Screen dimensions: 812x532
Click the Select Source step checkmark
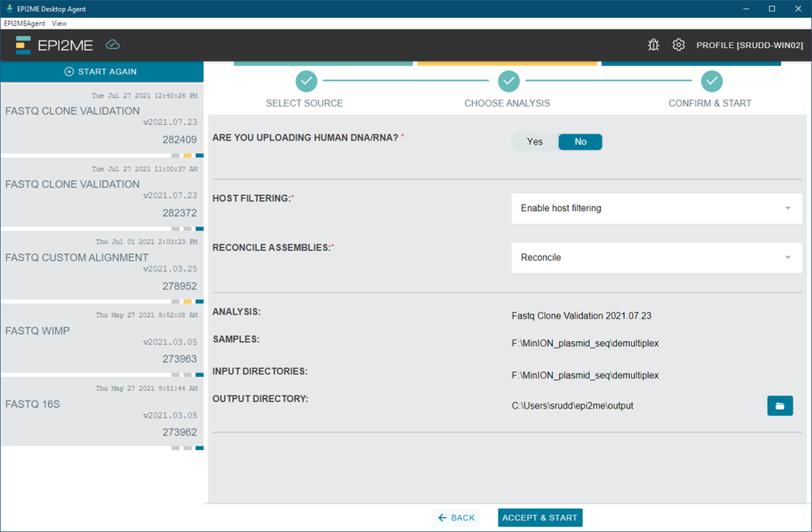[306, 80]
